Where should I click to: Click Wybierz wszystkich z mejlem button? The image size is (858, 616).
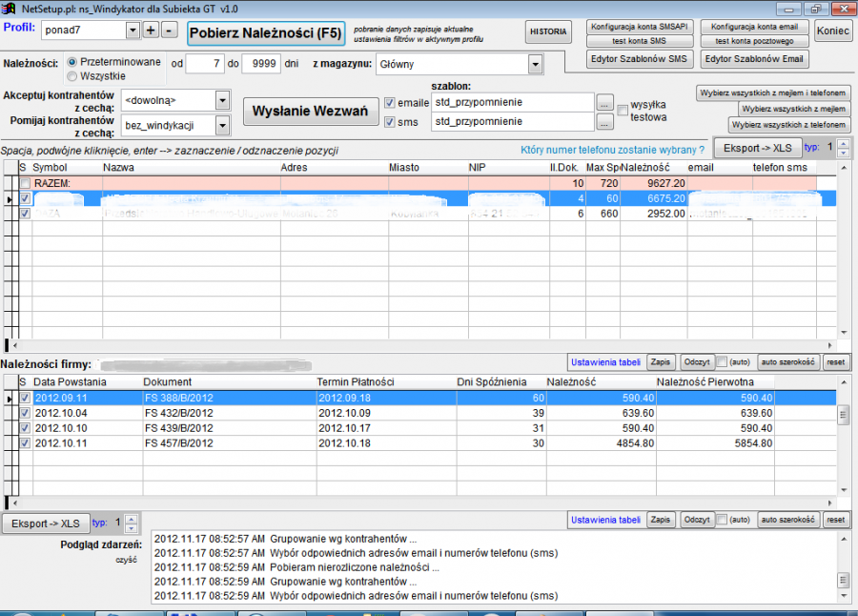[794, 109]
